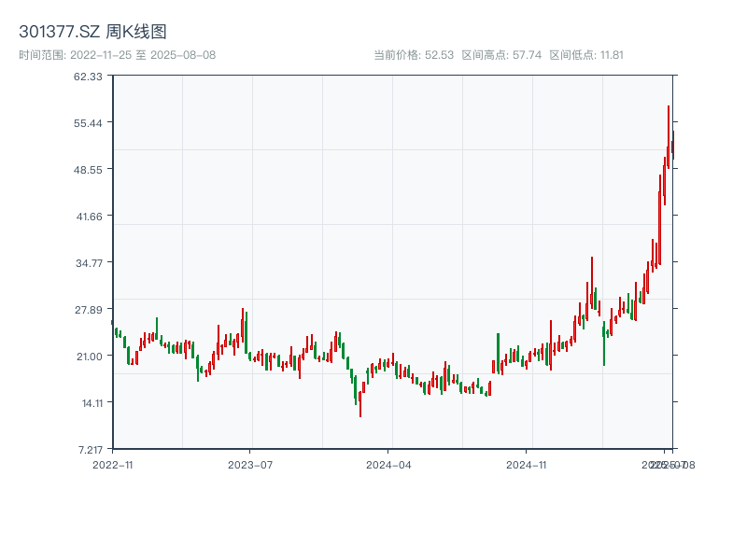Viewport: 747px width, 560px height.
Task: Click the current price value 52.53
Action: 439,55
